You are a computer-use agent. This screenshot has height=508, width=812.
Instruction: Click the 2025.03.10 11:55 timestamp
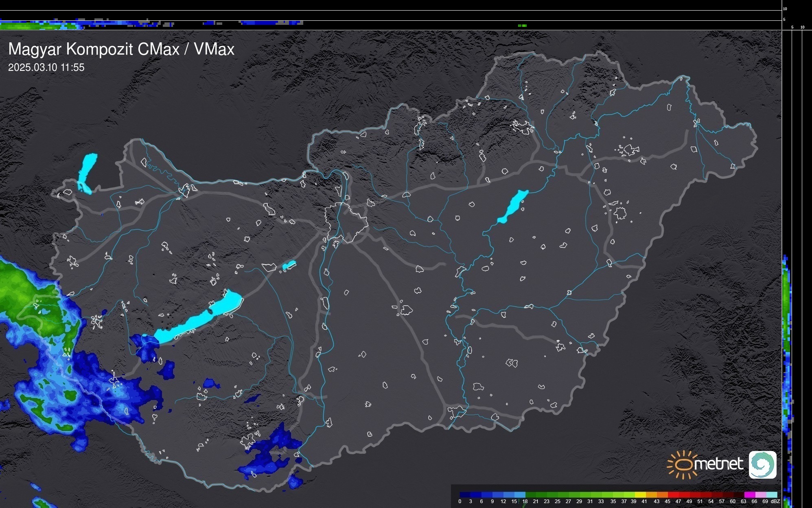coord(46,68)
